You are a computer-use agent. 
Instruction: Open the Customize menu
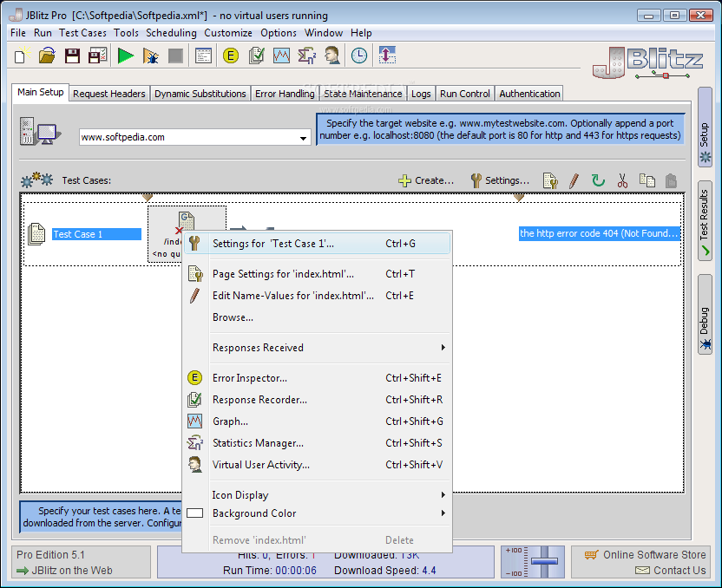tap(228, 33)
